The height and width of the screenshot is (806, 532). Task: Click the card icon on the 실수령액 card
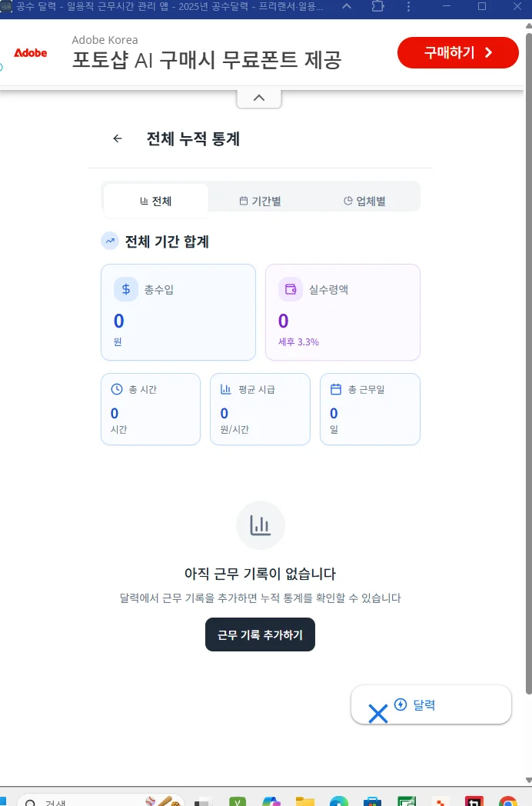289,289
